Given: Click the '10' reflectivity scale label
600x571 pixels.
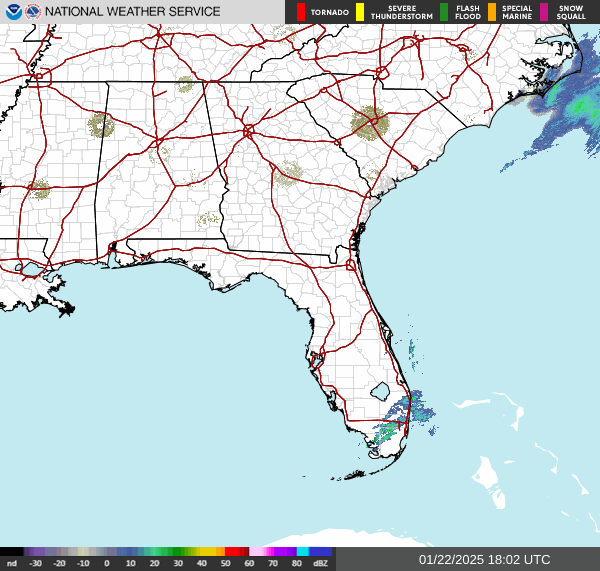Looking at the screenshot, I should tap(130, 563).
